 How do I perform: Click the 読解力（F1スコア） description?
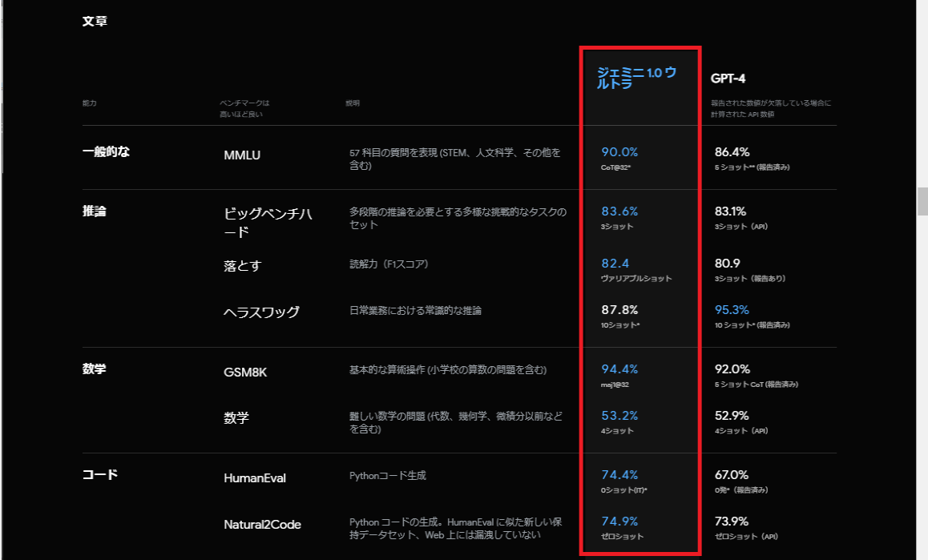click(389, 264)
